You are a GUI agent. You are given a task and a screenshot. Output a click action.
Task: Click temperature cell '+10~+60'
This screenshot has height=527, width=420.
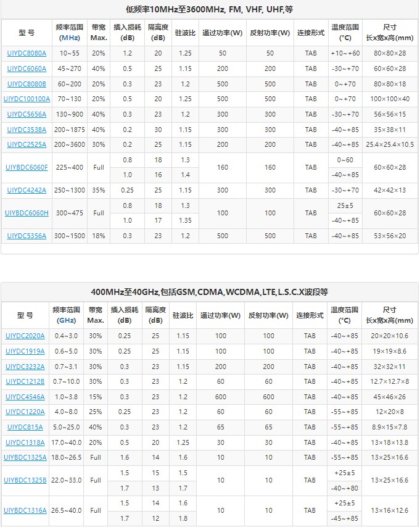345,53
